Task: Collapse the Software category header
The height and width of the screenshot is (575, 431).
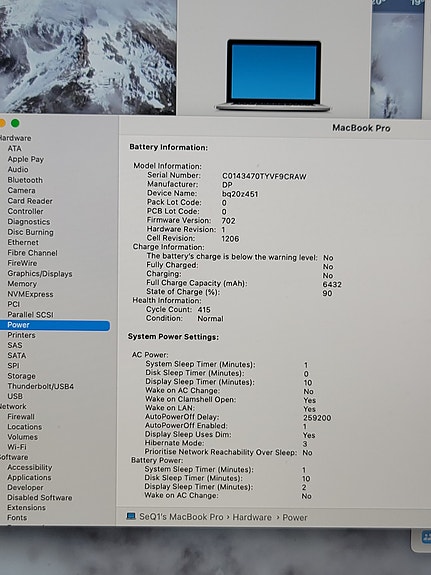Action: (x=14, y=457)
